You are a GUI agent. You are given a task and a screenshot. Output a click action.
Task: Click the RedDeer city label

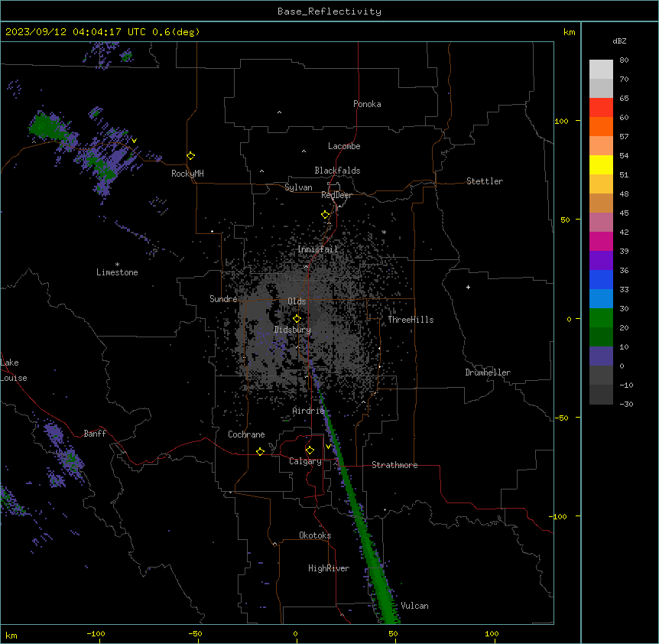coord(336,195)
